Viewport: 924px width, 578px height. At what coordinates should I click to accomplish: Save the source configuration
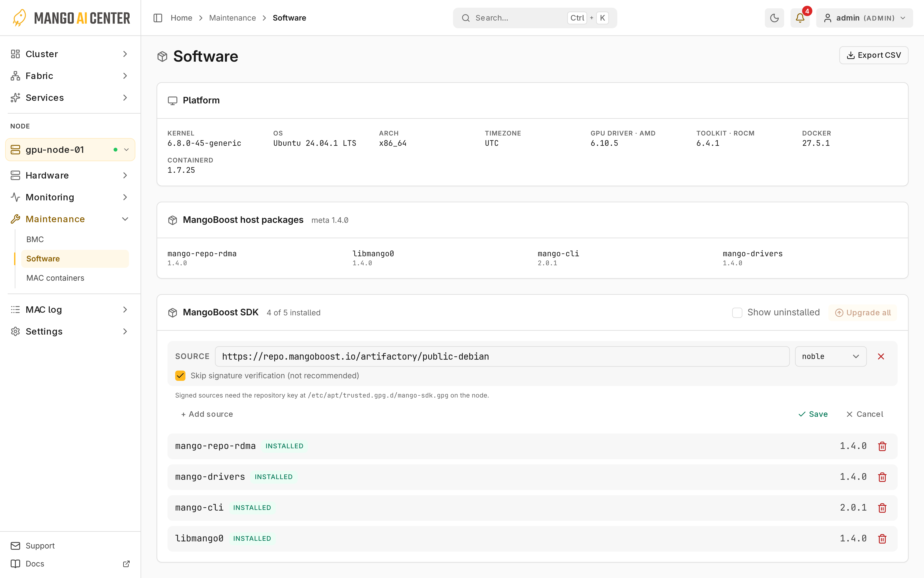pyautogui.click(x=813, y=414)
